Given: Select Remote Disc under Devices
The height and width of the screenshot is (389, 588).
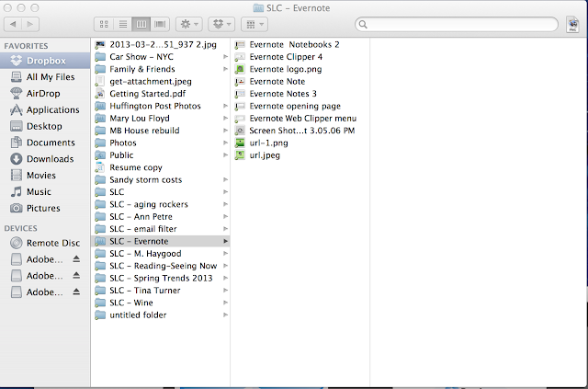Looking at the screenshot, I should 45,243.
